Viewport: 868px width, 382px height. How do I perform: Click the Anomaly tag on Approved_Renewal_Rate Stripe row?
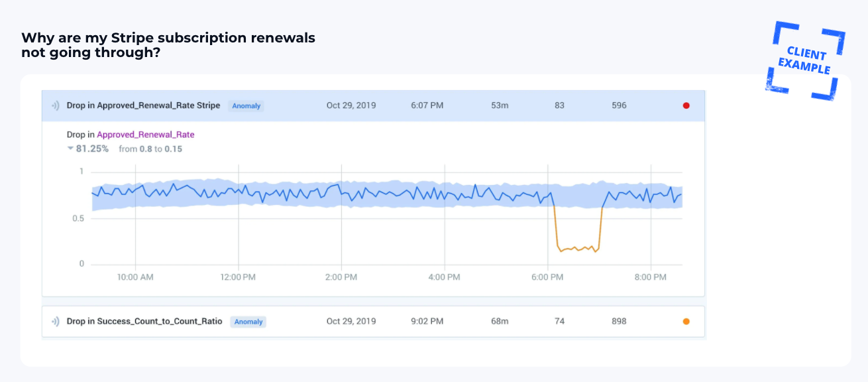tap(246, 106)
